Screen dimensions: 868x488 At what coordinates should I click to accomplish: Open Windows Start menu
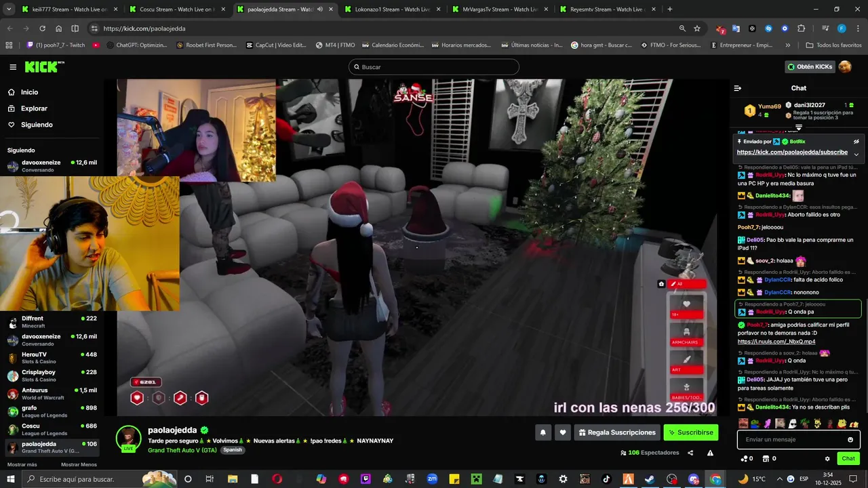point(12,479)
